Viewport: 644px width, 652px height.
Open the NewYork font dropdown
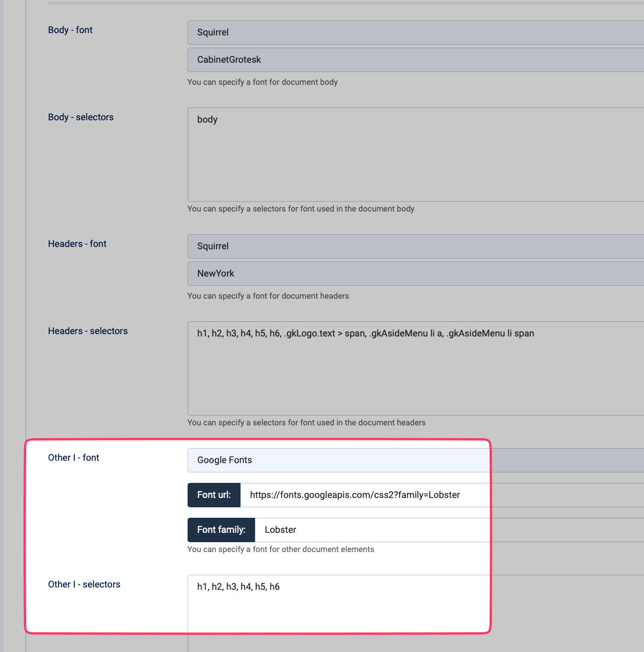pyautogui.click(x=415, y=274)
